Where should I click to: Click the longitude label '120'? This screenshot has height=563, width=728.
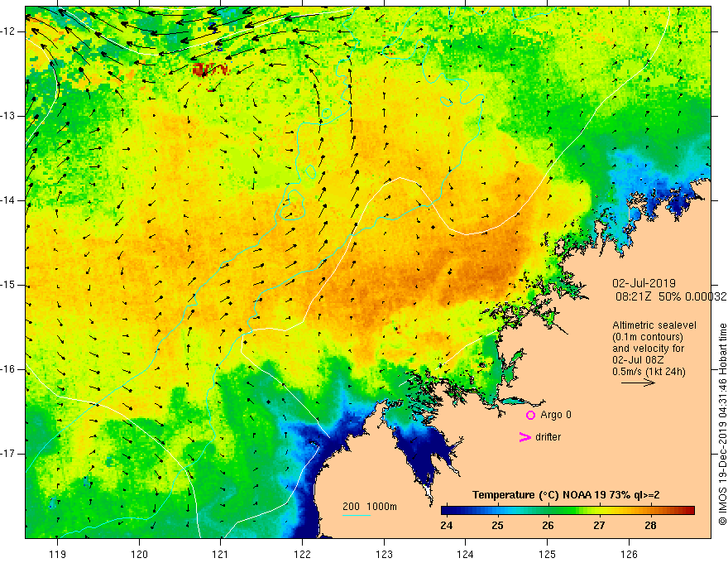(139, 554)
